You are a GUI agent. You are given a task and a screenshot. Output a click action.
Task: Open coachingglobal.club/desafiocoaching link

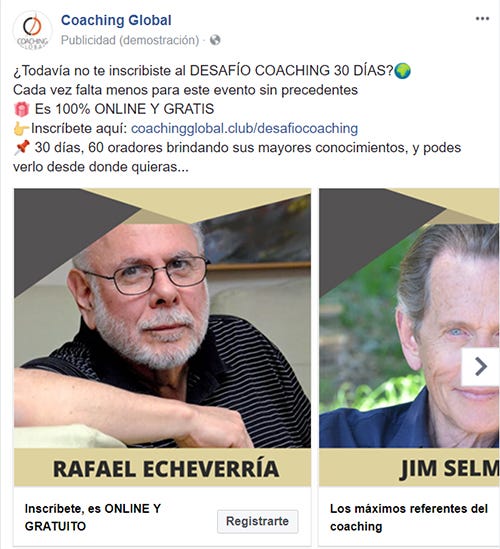244,128
